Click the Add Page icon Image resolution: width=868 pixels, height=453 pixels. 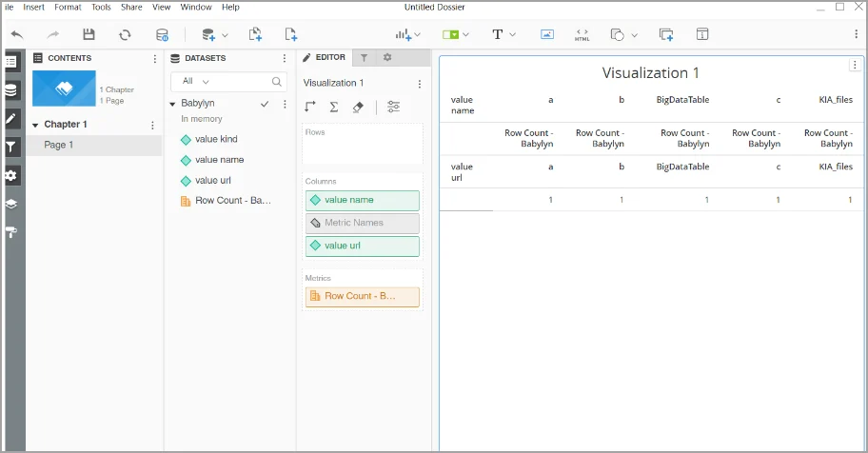click(x=290, y=34)
